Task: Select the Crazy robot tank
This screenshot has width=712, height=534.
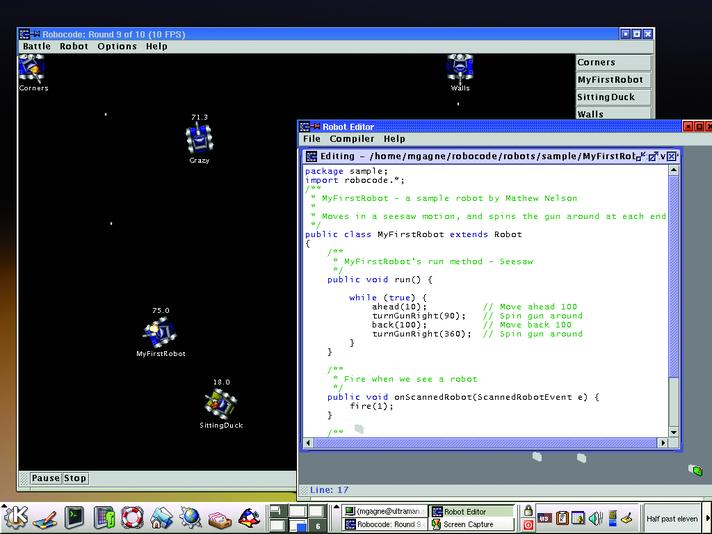Action: click(x=199, y=139)
